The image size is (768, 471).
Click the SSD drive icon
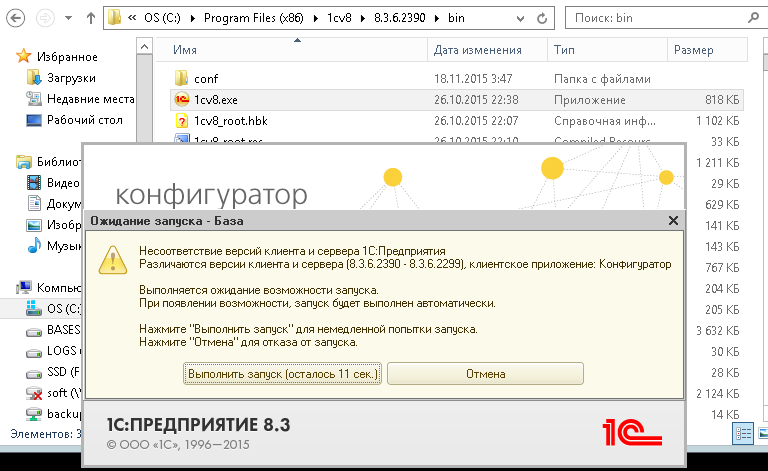[33, 374]
